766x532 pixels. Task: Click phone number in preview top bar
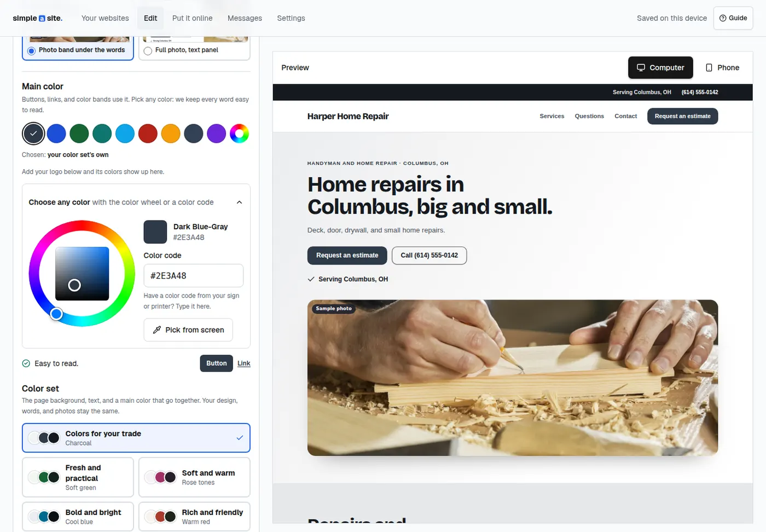(x=699, y=92)
